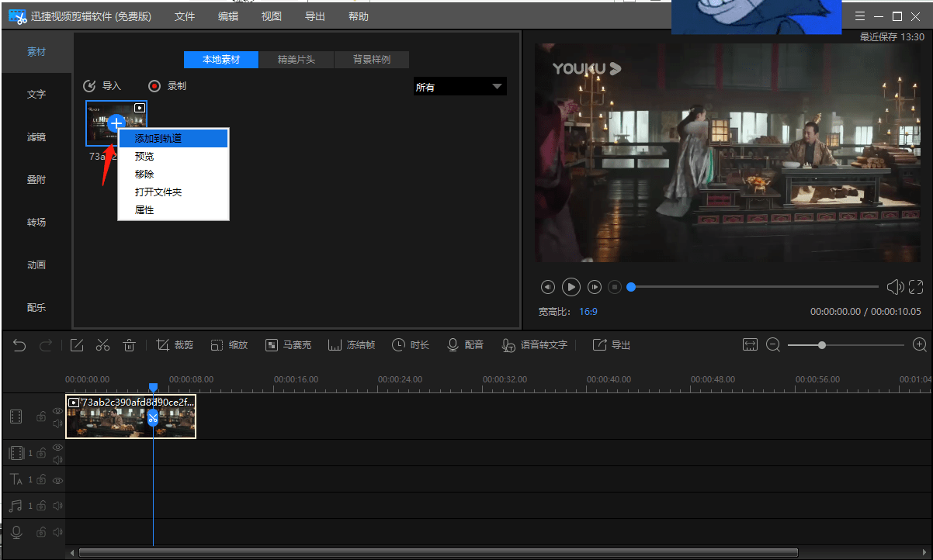Split clip with scissors toolbar icon
933x560 pixels.
click(x=102, y=345)
